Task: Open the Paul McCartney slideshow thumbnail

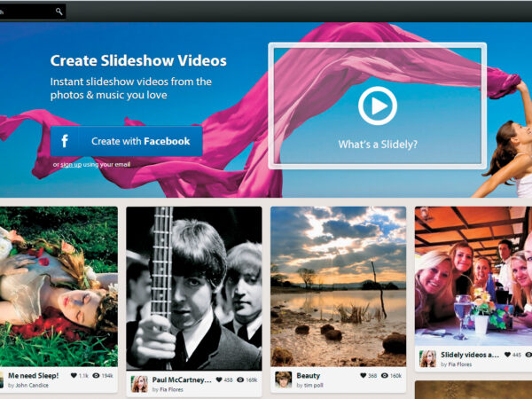Action: (193, 288)
